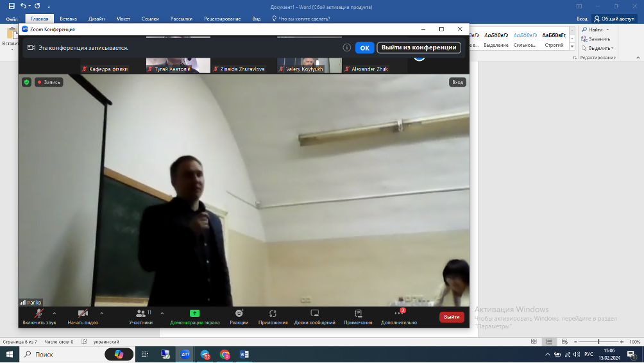Open the Приложения apps panel
This screenshot has height=363, width=644.
coord(273,316)
